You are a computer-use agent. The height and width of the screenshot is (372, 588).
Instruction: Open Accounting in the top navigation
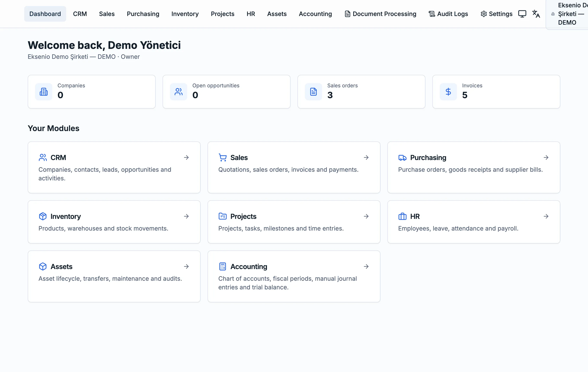[x=315, y=14]
